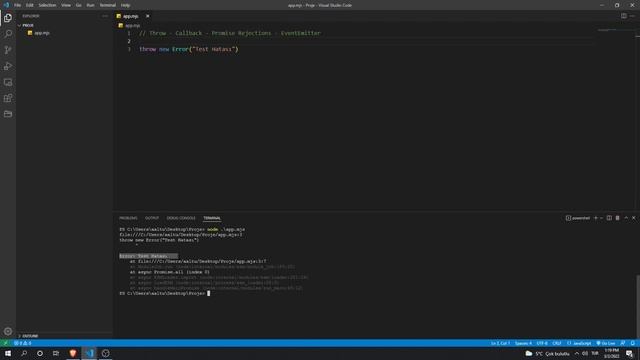Open Task View on taskbar

click(x=56, y=353)
